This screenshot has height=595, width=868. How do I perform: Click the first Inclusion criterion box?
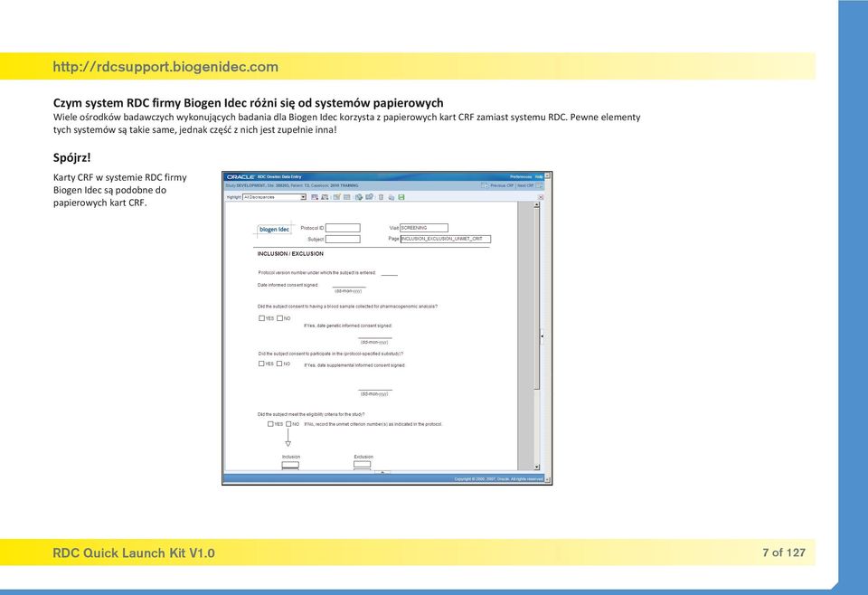[290, 465]
